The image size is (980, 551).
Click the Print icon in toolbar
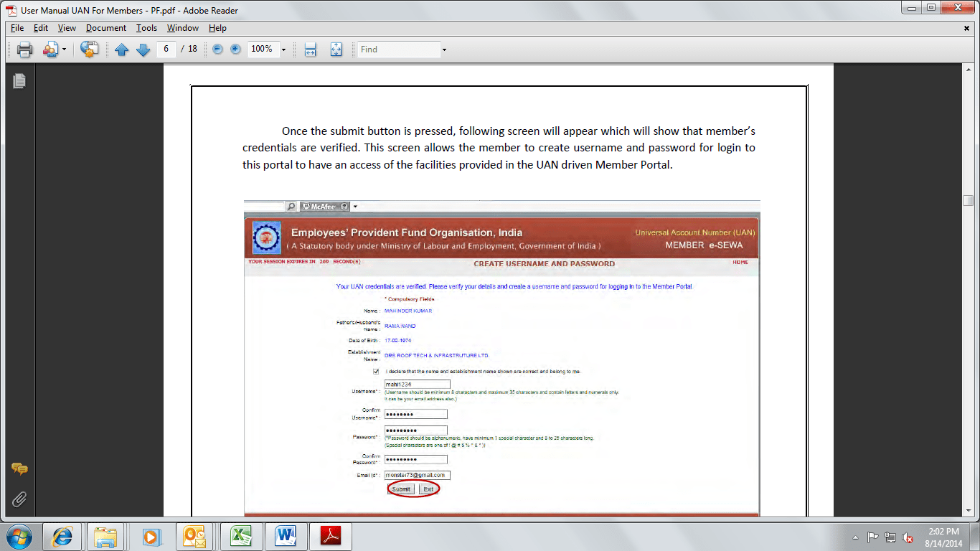25,50
